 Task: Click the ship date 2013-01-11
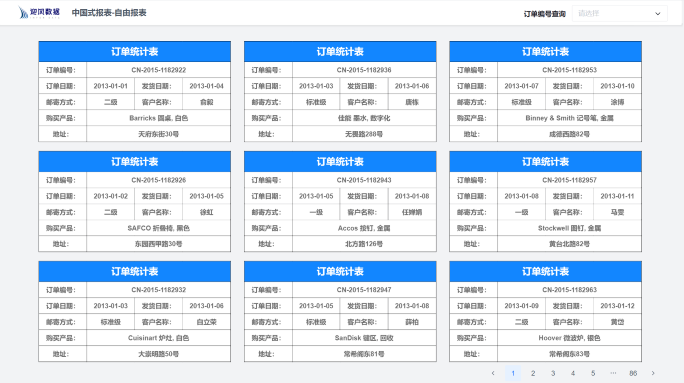point(618,196)
